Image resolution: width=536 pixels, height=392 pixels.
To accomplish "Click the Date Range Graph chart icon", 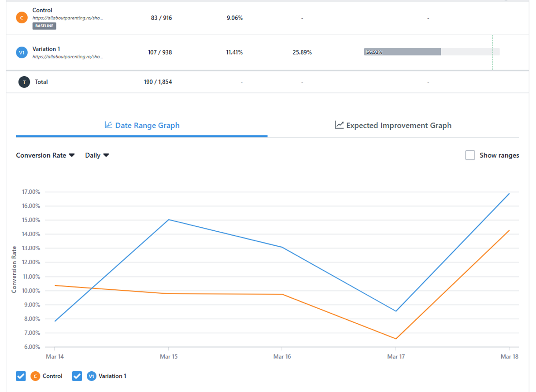I will [108, 125].
